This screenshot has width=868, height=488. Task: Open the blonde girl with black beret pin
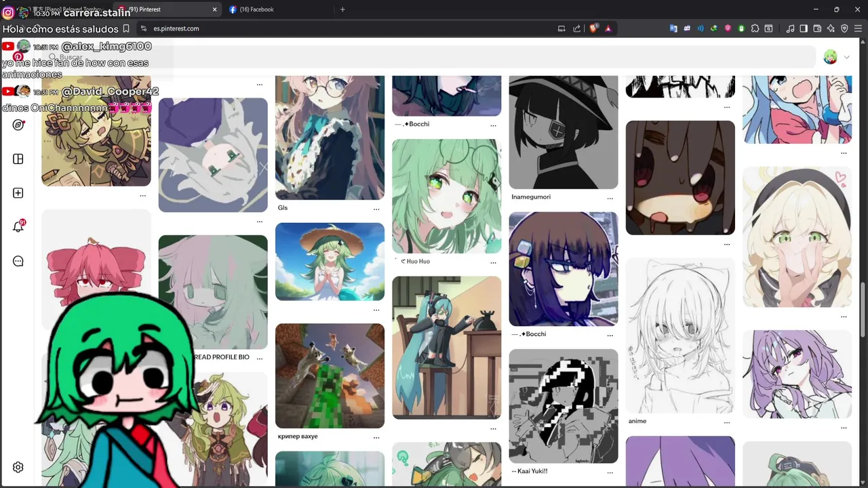797,237
